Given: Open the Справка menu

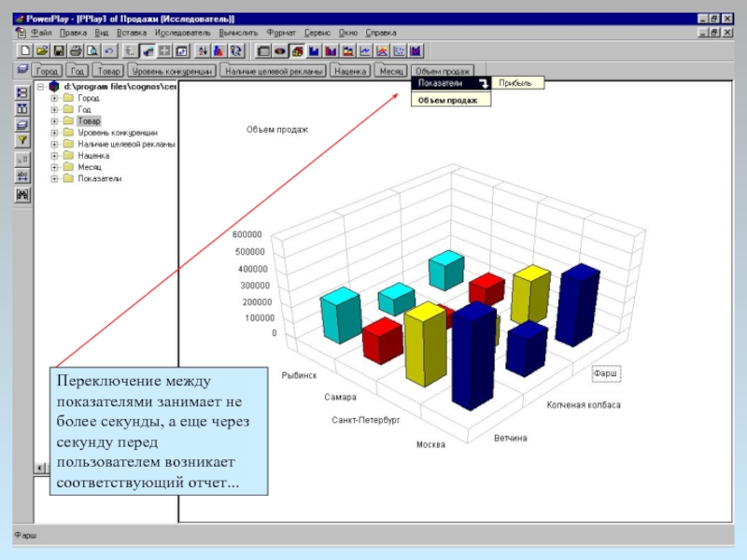Looking at the screenshot, I should 381,33.
